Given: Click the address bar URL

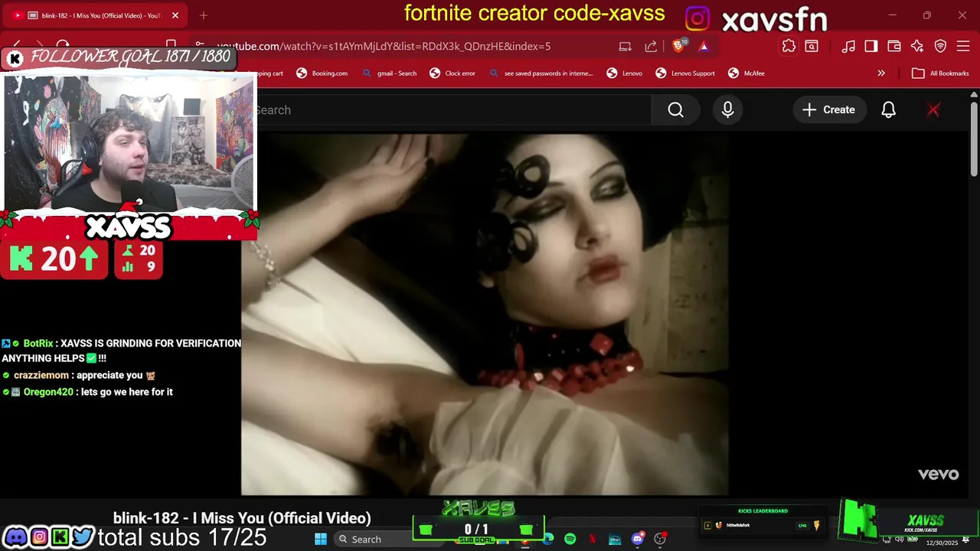Looking at the screenshot, I should coord(384,46).
